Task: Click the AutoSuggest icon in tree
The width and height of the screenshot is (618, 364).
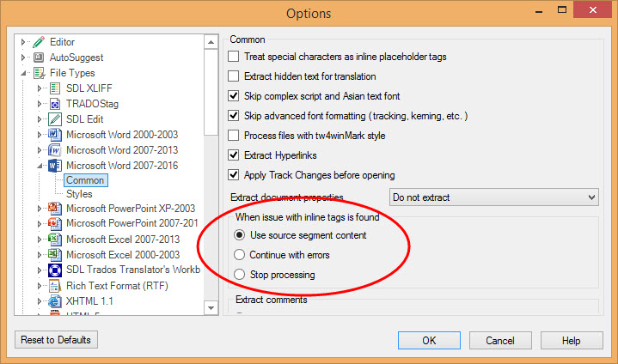Action: click(x=39, y=58)
